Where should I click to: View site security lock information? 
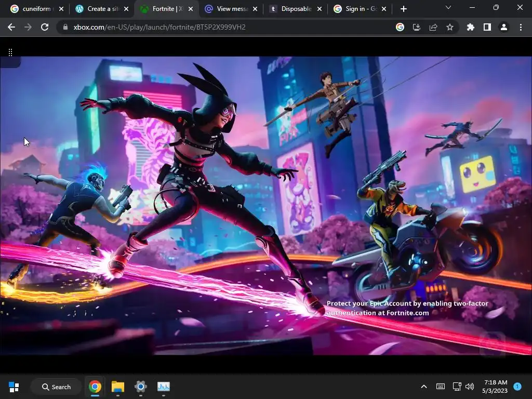click(65, 27)
